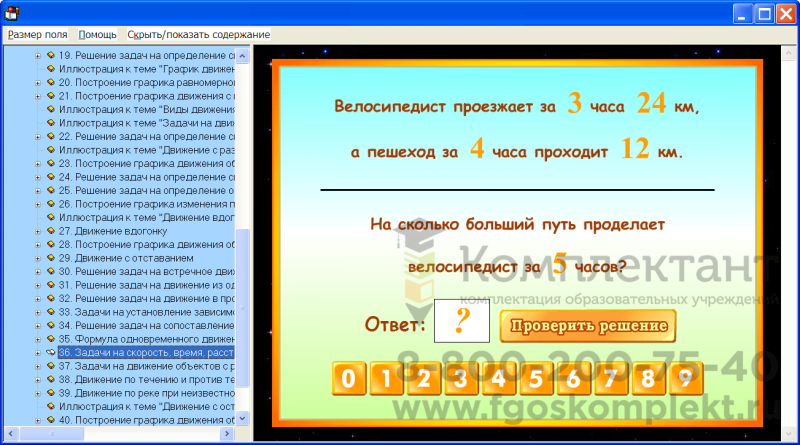Click icon beside Иллюстрация "График движения"
The height and width of the screenshot is (445, 800).
pyautogui.click(x=51, y=68)
